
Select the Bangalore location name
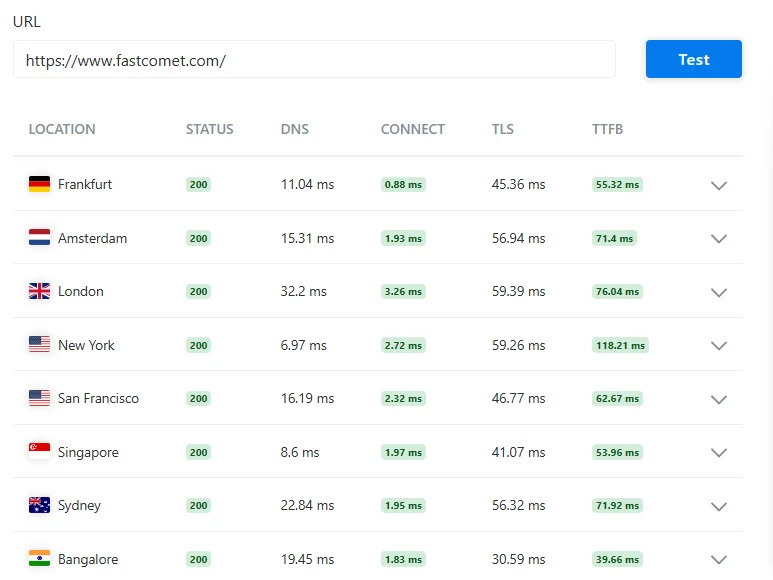point(88,559)
